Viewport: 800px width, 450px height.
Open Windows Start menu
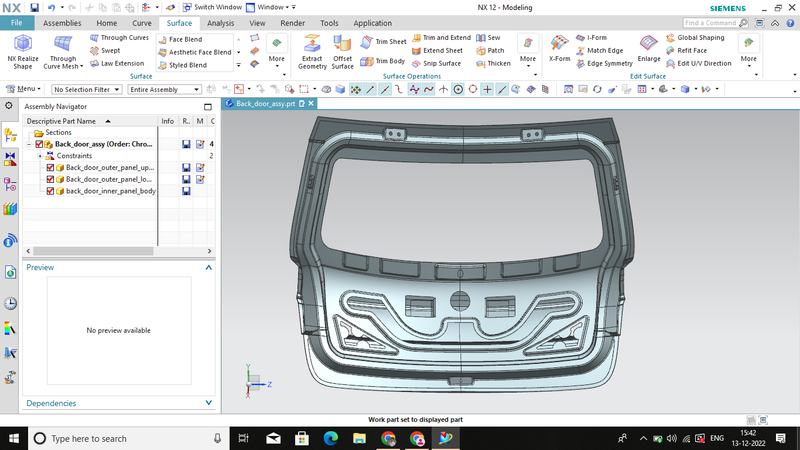click(14, 438)
